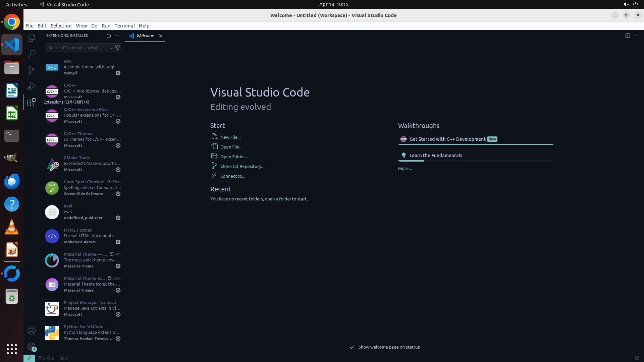644x362 pixels.
Task: Click the Accounts icon in activity bar
Action: (x=32, y=330)
